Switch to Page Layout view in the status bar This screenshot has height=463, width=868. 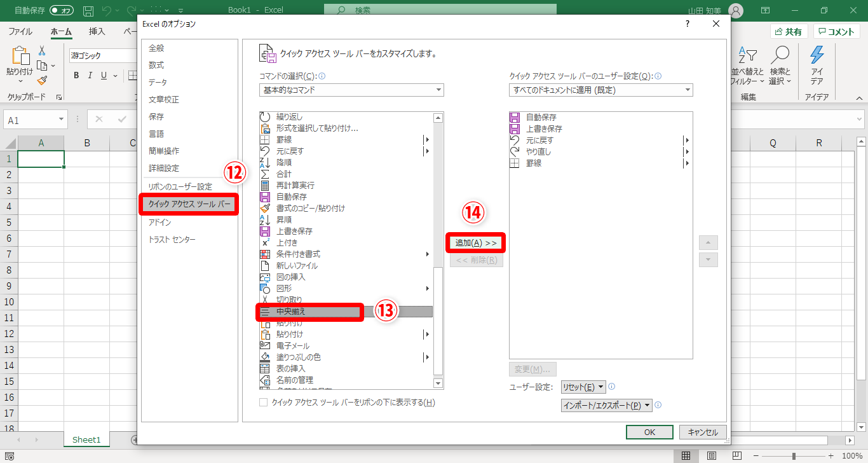(712, 455)
